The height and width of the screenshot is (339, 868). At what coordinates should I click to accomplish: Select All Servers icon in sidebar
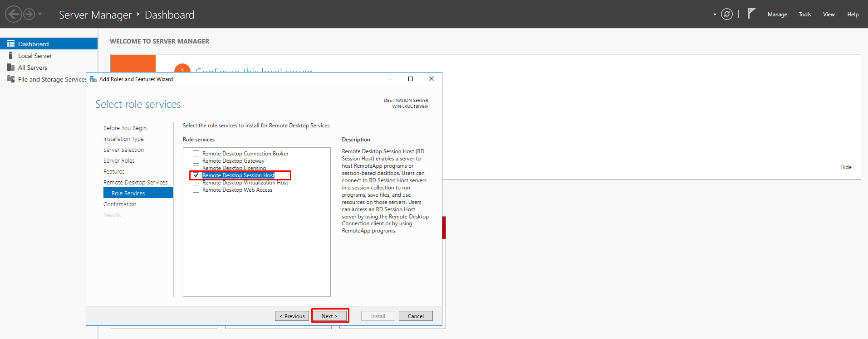(11, 67)
